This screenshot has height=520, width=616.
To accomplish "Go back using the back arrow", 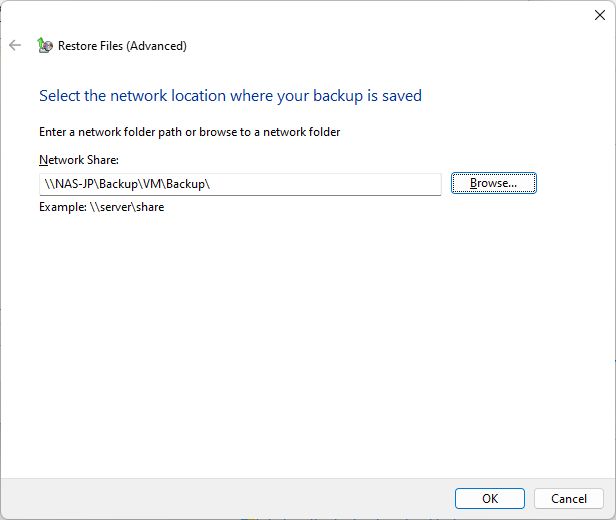I will tap(15, 45).
